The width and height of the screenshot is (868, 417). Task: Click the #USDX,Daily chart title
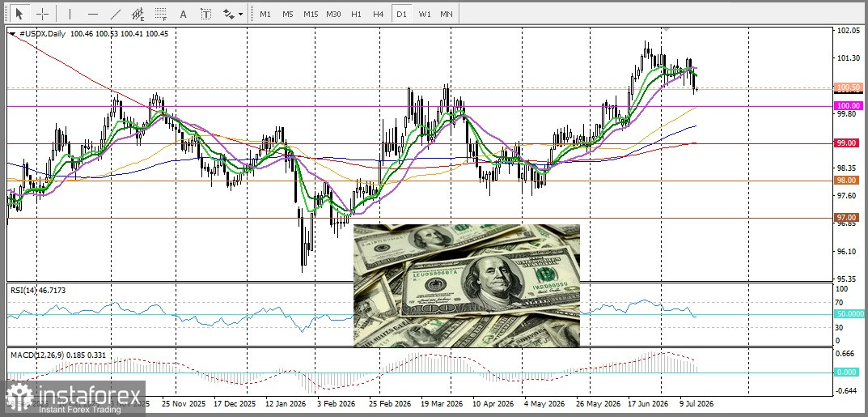[42, 34]
